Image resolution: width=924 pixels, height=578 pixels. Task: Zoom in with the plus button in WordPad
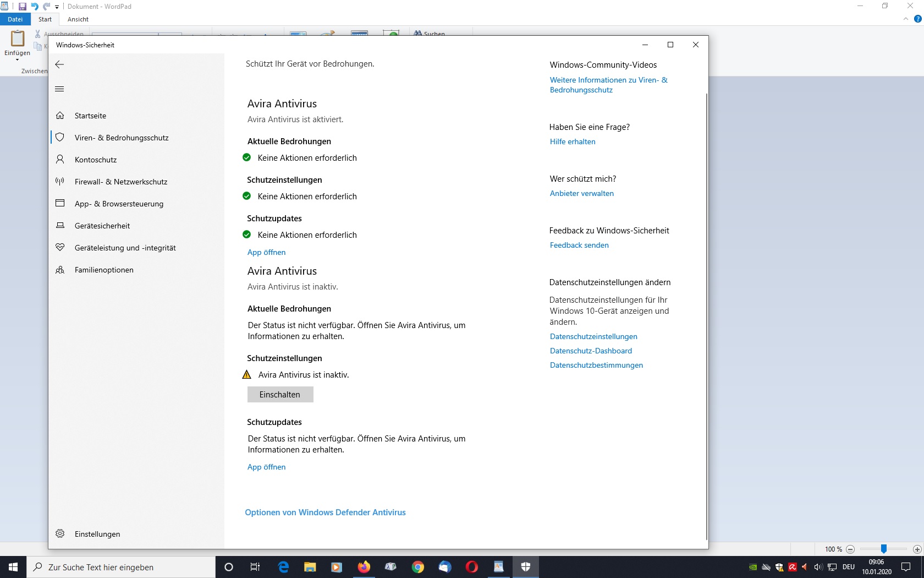coord(917,549)
